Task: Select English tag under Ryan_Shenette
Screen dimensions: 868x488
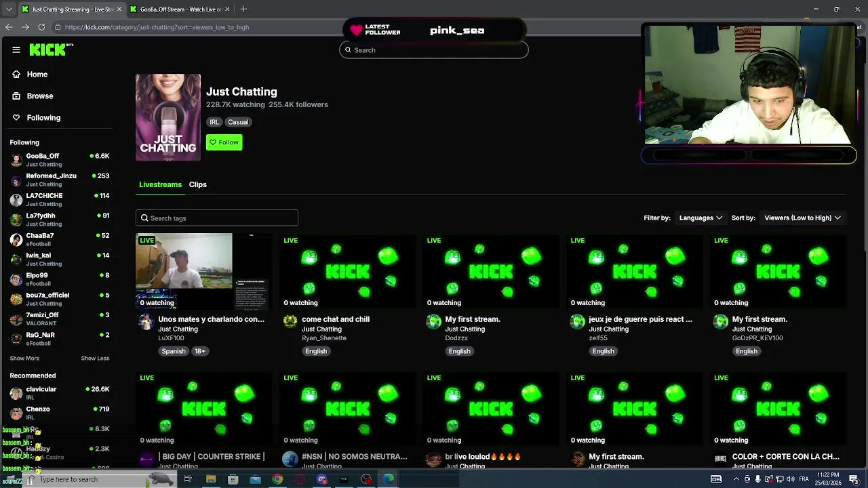Action: (316, 351)
